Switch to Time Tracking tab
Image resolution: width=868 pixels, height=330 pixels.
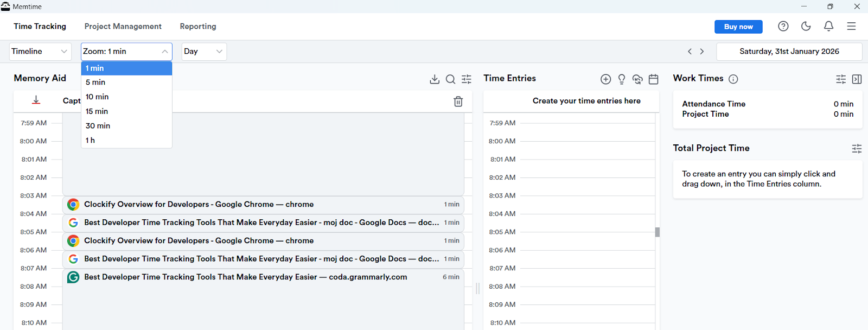click(x=40, y=27)
